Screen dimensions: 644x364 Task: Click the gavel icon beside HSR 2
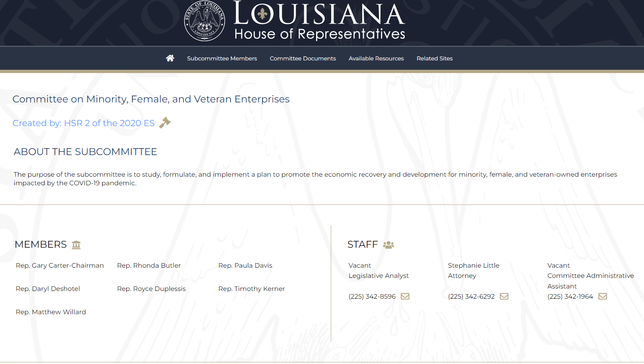pyautogui.click(x=165, y=122)
